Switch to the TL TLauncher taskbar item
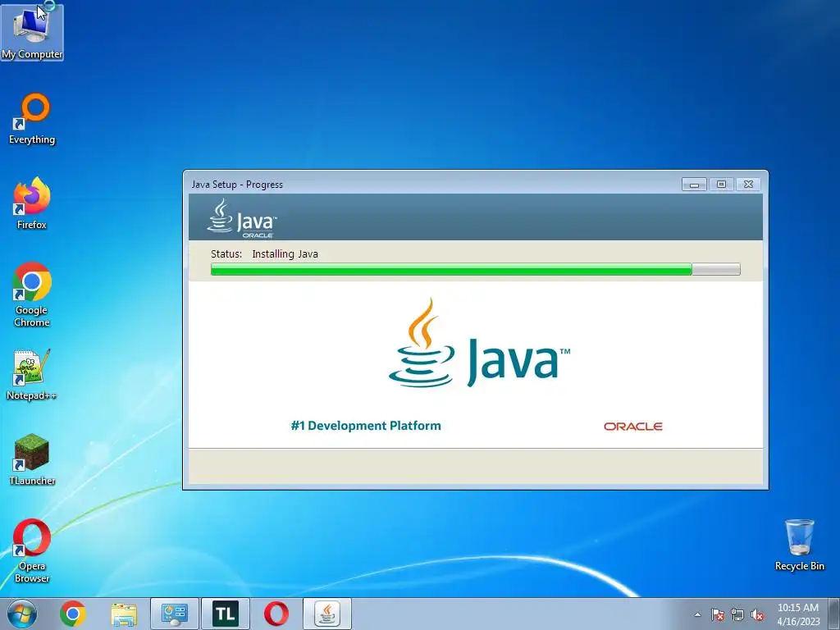Screen dimensions: 840x630 tap(226, 614)
